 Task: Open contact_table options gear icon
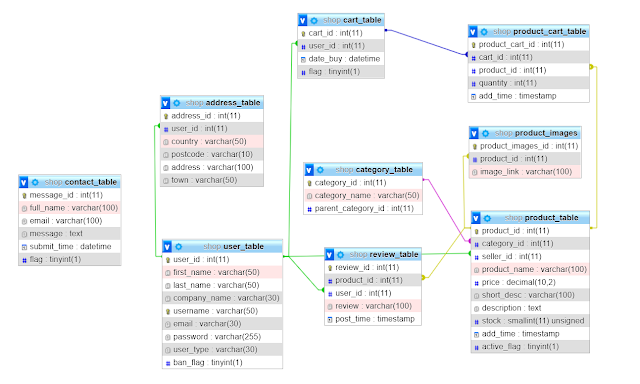click(x=35, y=182)
